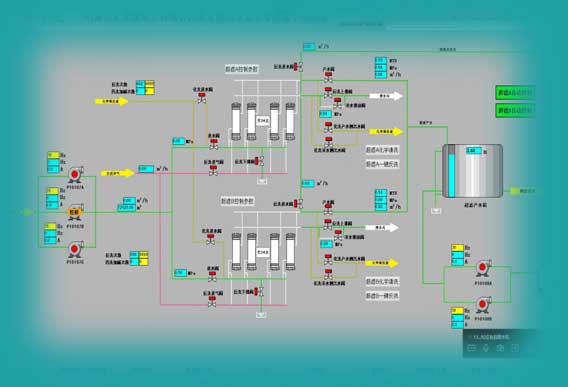
Task: Click the ultrafiltration product water tank graphic
Action: point(472,171)
